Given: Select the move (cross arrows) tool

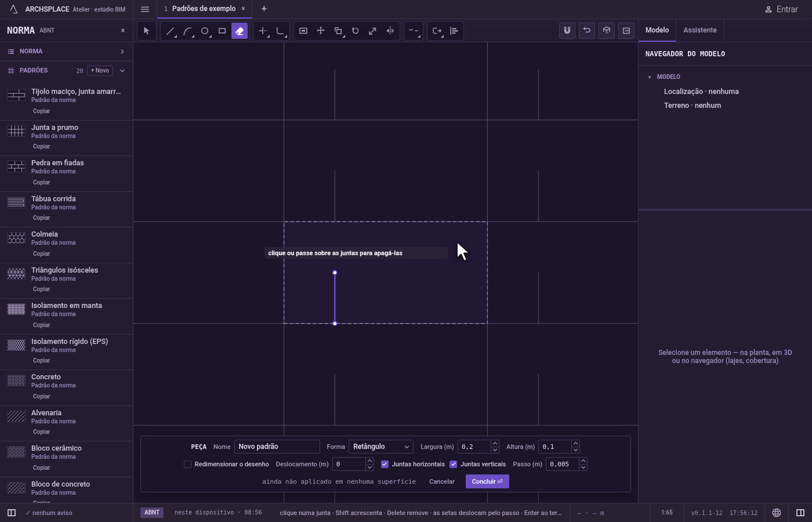Looking at the screenshot, I should click(321, 31).
